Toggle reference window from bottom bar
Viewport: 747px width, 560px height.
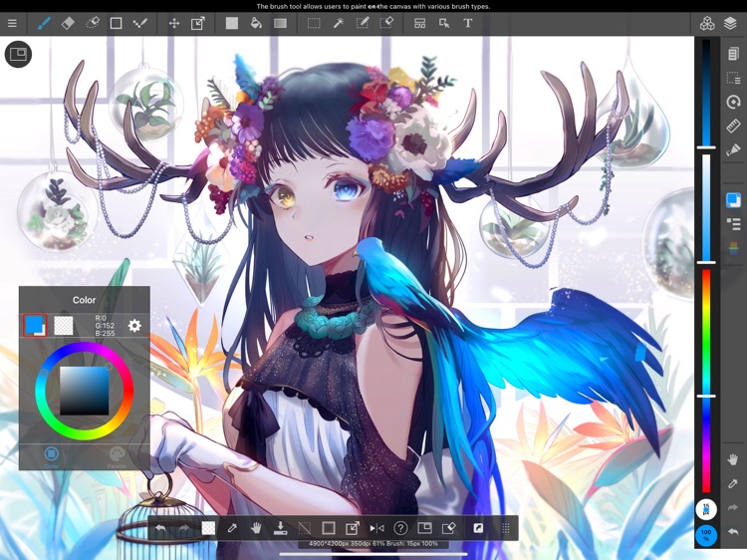point(424,528)
